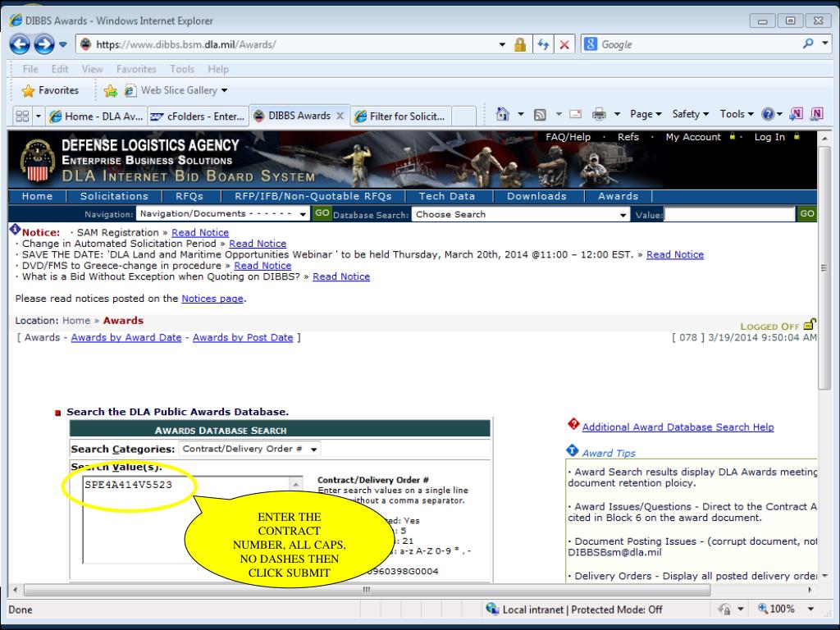Image resolution: width=840 pixels, height=630 pixels.
Task: Click the Log In link
Action: pyautogui.click(x=769, y=137)
